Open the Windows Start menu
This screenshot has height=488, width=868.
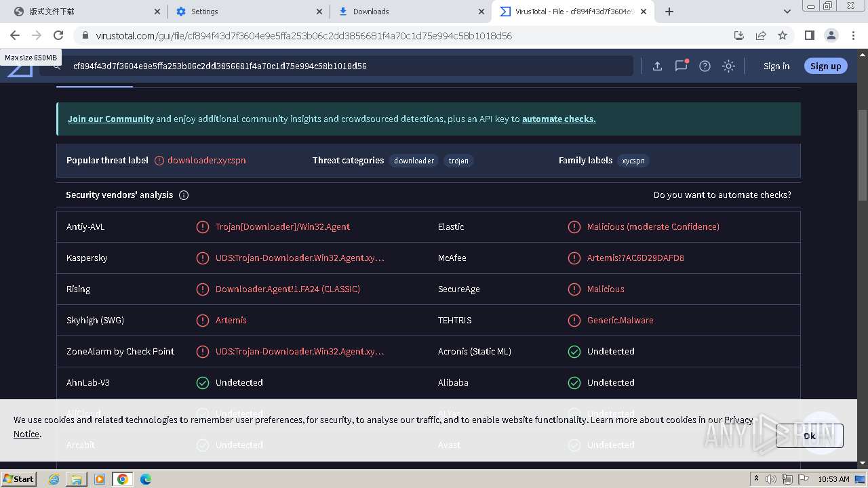[x=19, y=479]
